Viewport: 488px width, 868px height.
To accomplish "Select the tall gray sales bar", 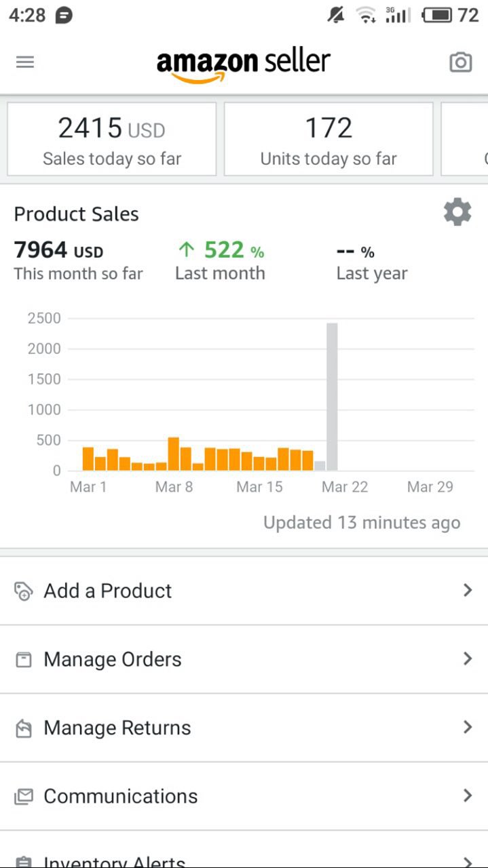I will pyautogui.click(x=332, y=397).
